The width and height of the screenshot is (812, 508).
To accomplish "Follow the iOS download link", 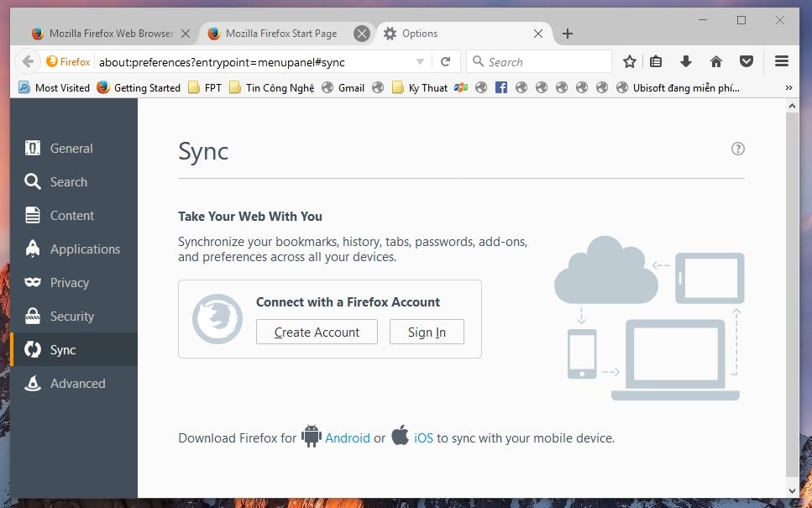I will click(x=423, y=438).
